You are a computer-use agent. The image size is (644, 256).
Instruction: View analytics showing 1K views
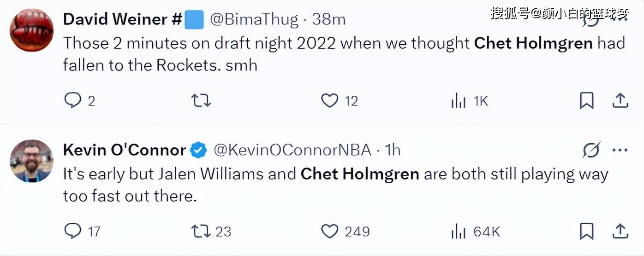coord(458,101)
